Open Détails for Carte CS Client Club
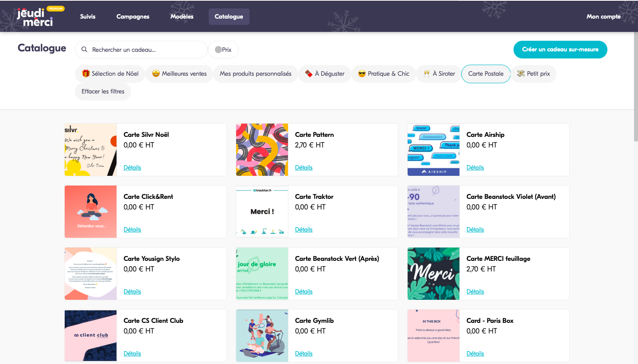This screenshot has width=638, height=364. pos(132,353)
